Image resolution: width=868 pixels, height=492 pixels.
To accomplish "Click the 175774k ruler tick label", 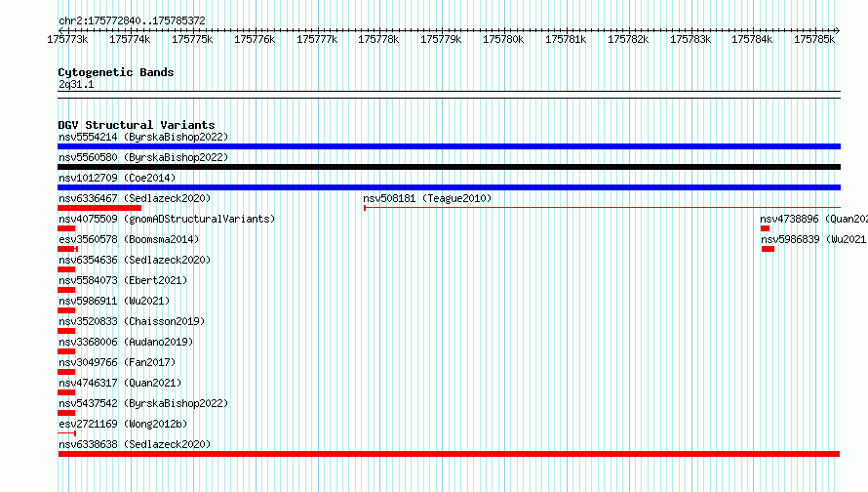I will (130, 39).
